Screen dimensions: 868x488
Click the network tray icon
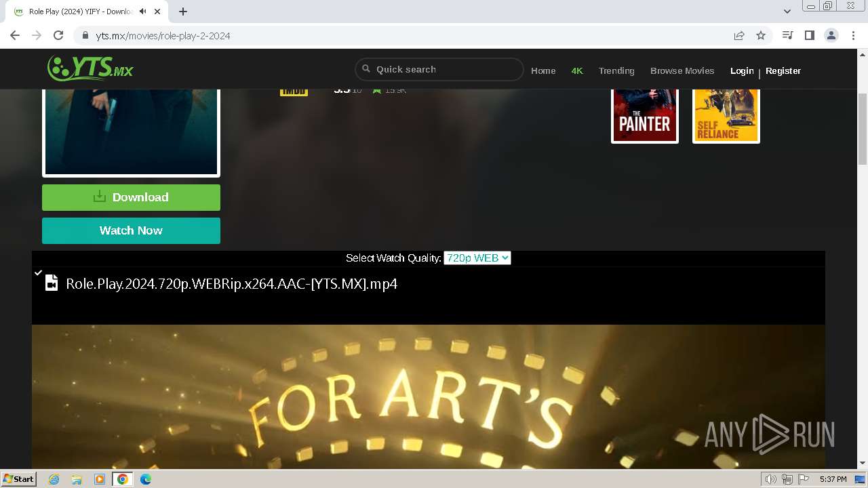(787, 479)
